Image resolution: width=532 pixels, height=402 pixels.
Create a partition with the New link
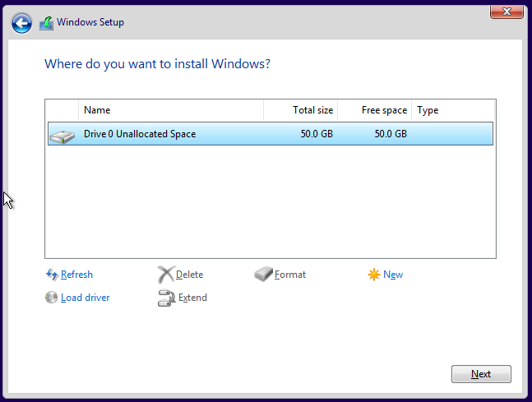tap(393, 275)
